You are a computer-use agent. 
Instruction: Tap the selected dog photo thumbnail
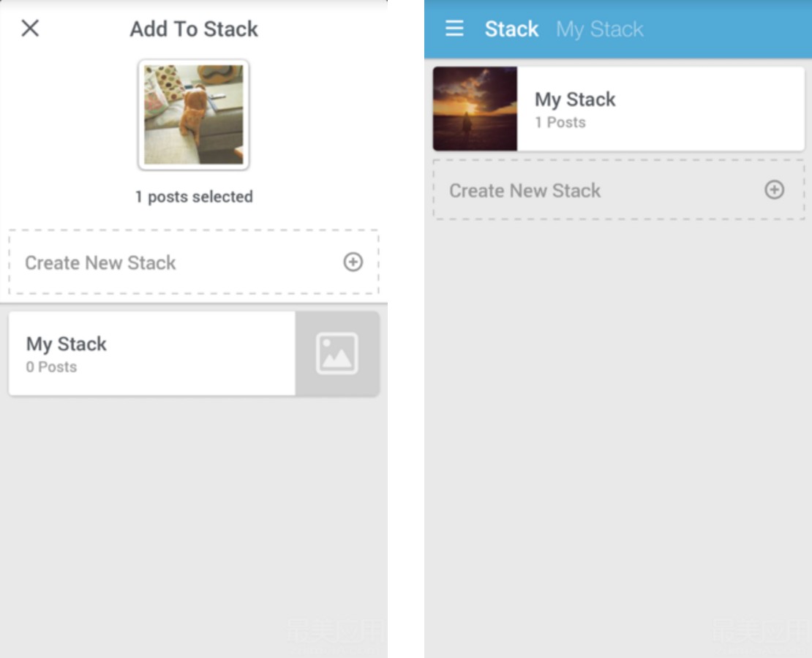pyautogui.click(x=193, y=114)
